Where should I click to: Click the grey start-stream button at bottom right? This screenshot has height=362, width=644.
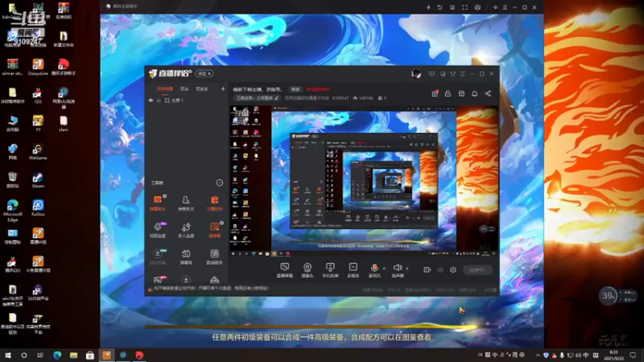click(x=477, y=269)
